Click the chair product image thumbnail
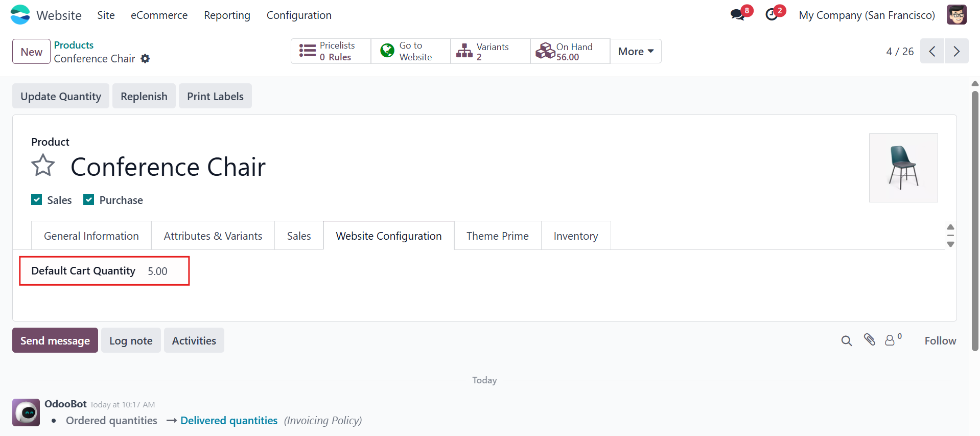This screenshot has height=436, width=980. pyautogui.click(x=903, y=168)
